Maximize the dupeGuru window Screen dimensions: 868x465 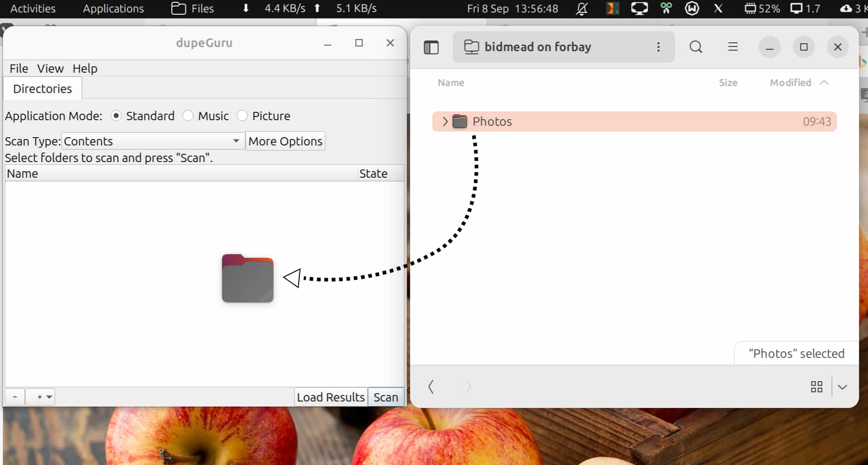click(x=359, y=43)
